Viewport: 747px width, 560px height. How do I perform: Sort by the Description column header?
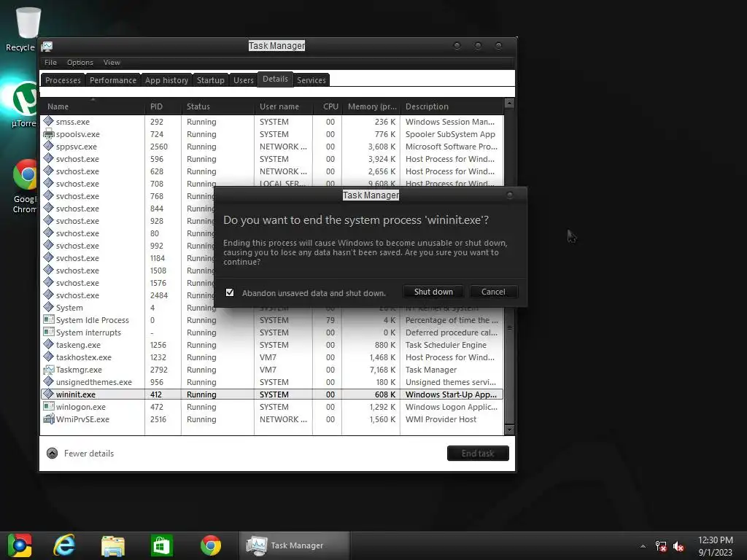(x=452, y=106)
